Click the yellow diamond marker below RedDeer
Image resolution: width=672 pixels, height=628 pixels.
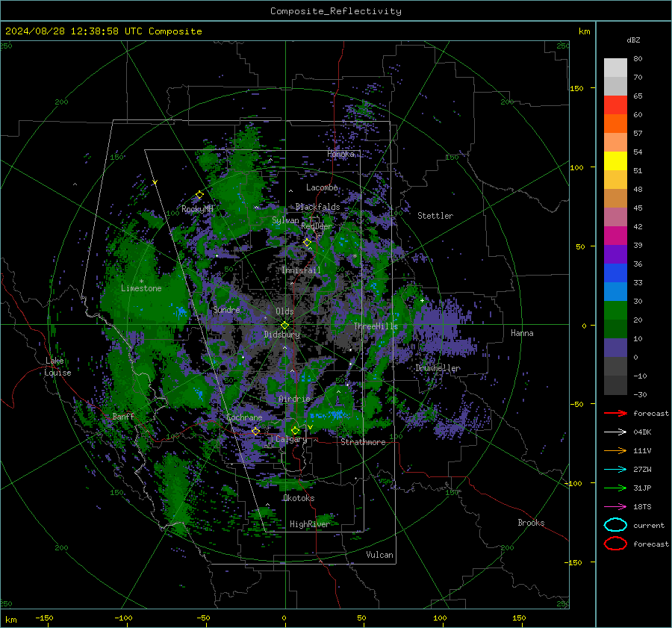click(x=307, y=243)
